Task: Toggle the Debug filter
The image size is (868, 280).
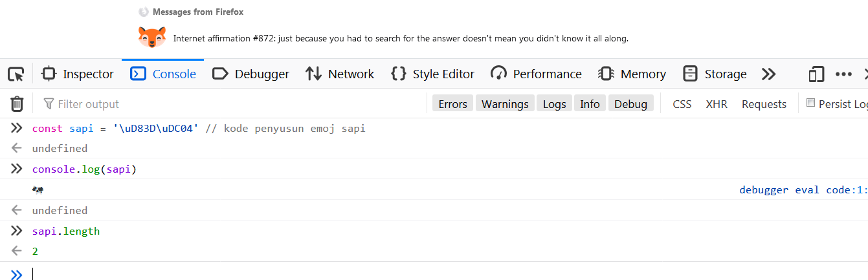Action: point(630,104)
